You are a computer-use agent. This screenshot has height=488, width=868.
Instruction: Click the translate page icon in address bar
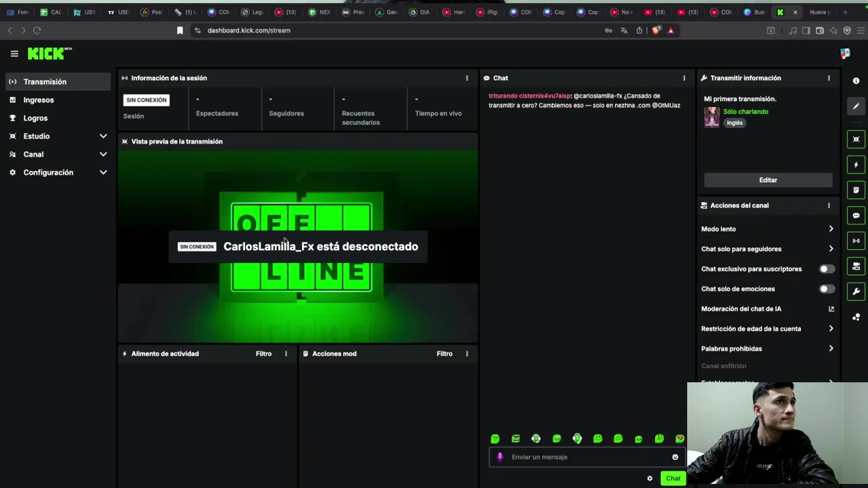click(624, 30)
